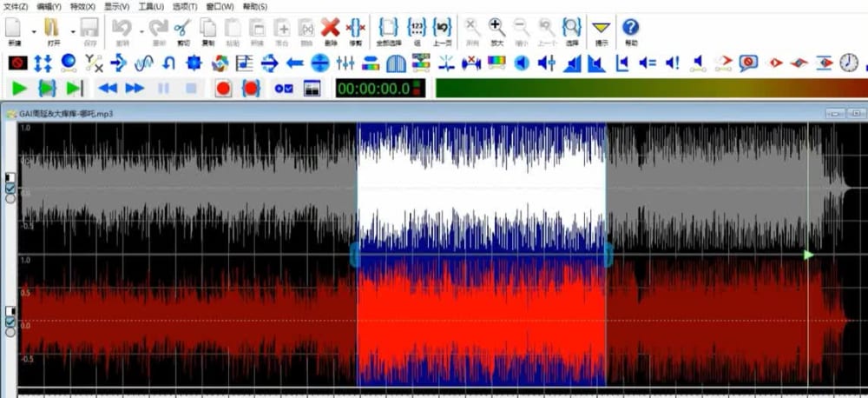868x398 pixels.
Task: Click the rainbow spectrum filter icon
Action: tap(496, 62)
